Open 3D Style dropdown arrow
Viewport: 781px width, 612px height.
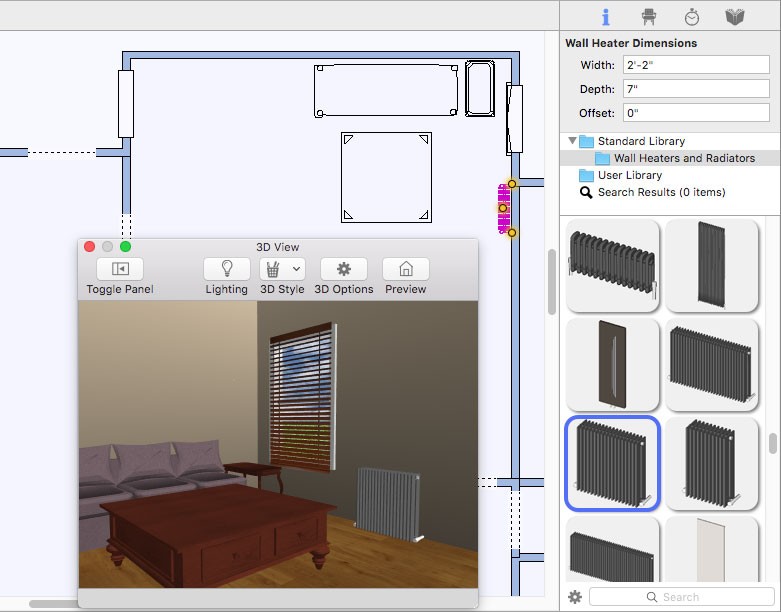pos(296,269)
